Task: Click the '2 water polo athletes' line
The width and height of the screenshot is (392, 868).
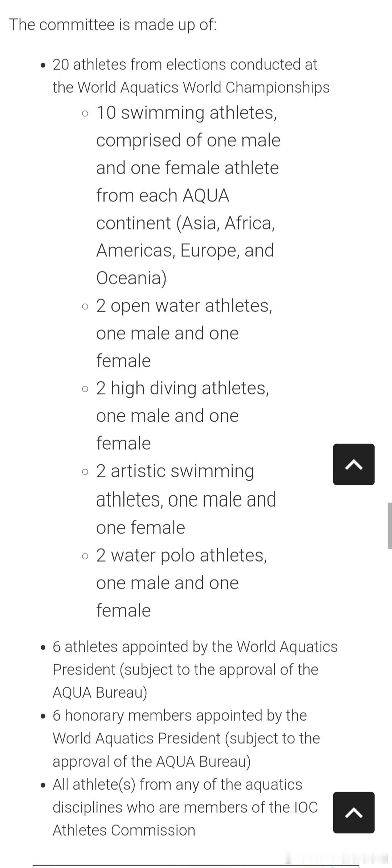Action: pos(181,555)
